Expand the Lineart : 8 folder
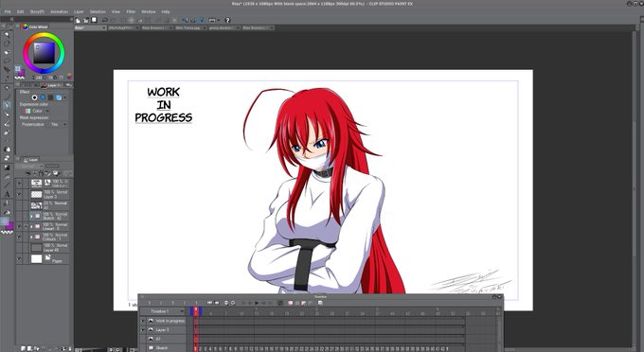Image resolution: width=644 pixels, height=352 pixels. coord(31,226)
